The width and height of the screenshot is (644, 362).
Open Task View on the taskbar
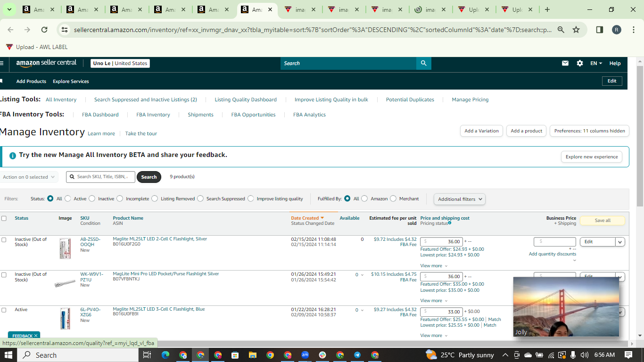pos(147,355)
